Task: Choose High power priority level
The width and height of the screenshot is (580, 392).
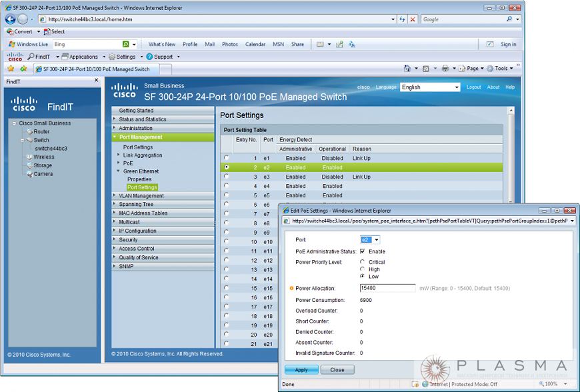Action: (363, 269)
